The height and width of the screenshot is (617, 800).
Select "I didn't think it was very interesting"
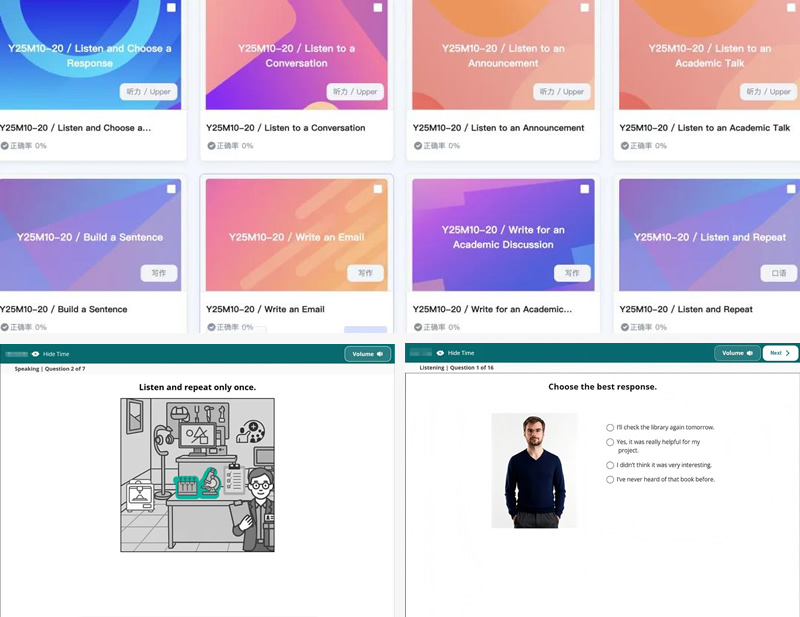coord(610,465)
